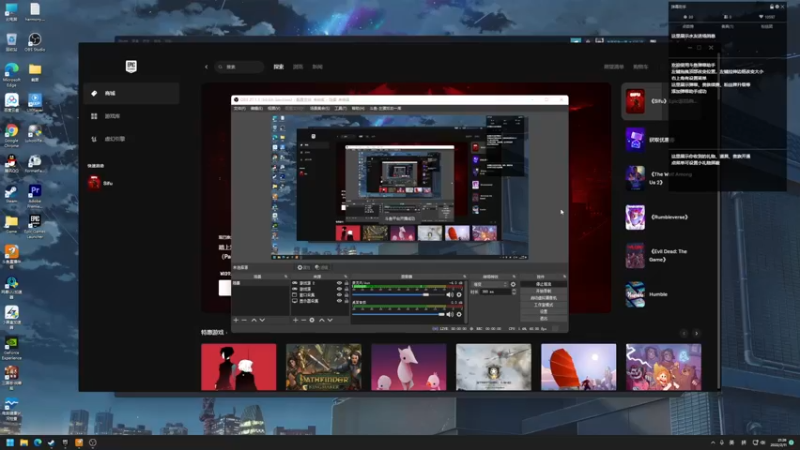800x450 pixels.
Task: Click the lock icon in the danmaku overlay window
Action: click(x=771, y=7)
